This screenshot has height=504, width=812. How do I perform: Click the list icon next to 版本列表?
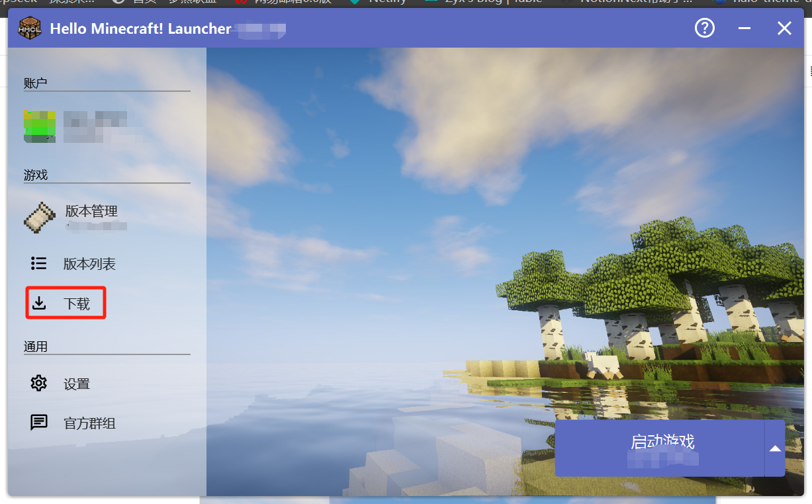tap(39, 263)
